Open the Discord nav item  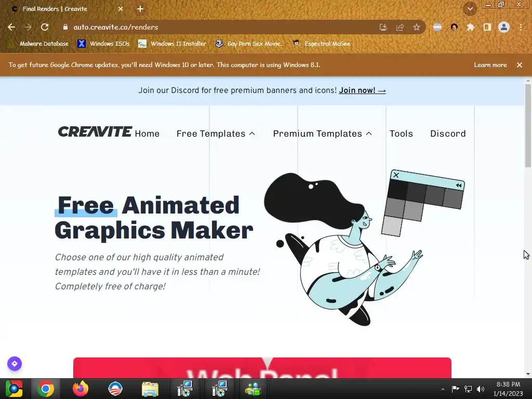(448, 134)
